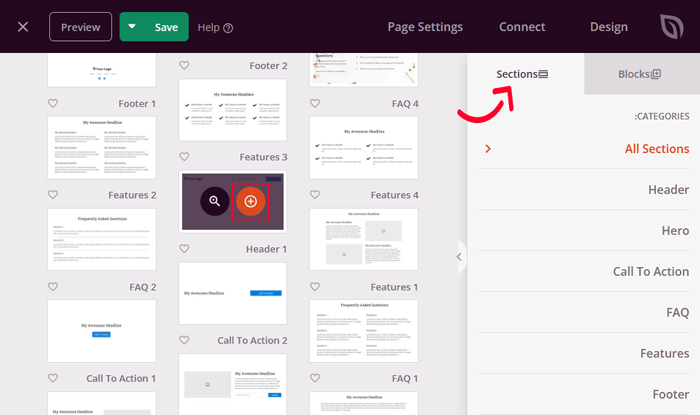
Task: Click the magnifier zoom icon on Header 1 thumbnail
Action: pos(214,201)
